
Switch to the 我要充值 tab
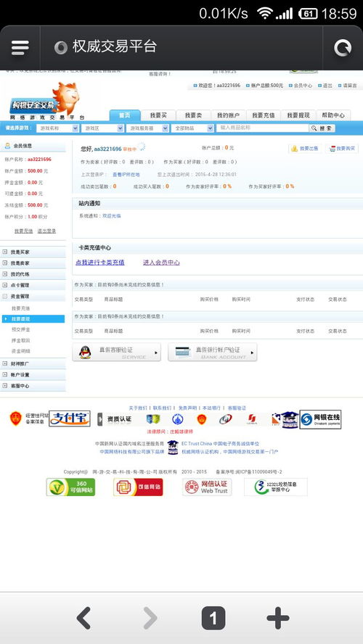263,115
